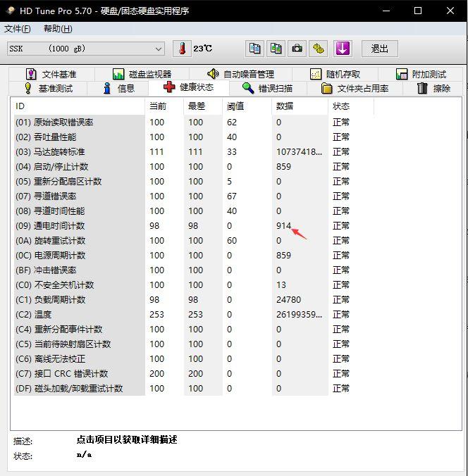Select the (09) 通电时间计数 row
Viewport: 468px width, 476px height.
[x=194, y=226]
